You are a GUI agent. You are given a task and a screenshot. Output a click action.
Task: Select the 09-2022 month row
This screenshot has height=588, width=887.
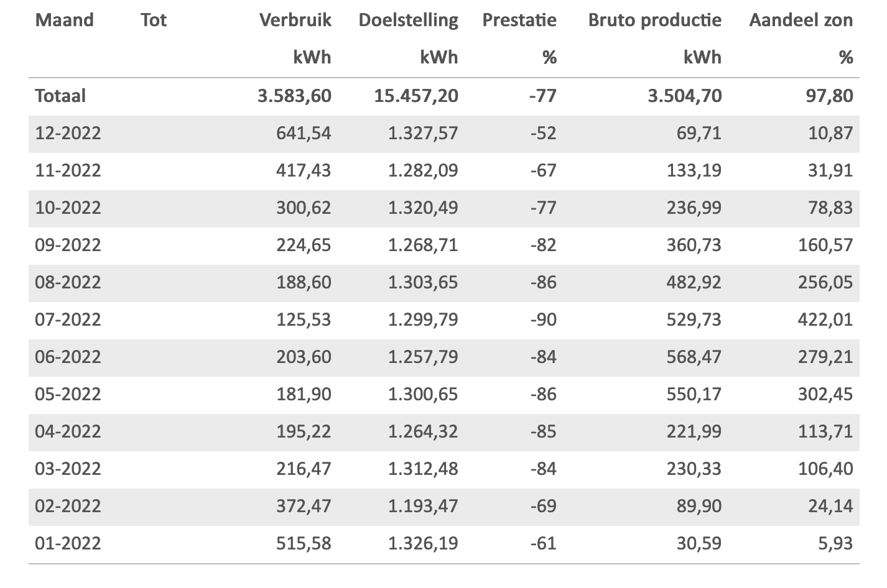(x=68, y=245)
